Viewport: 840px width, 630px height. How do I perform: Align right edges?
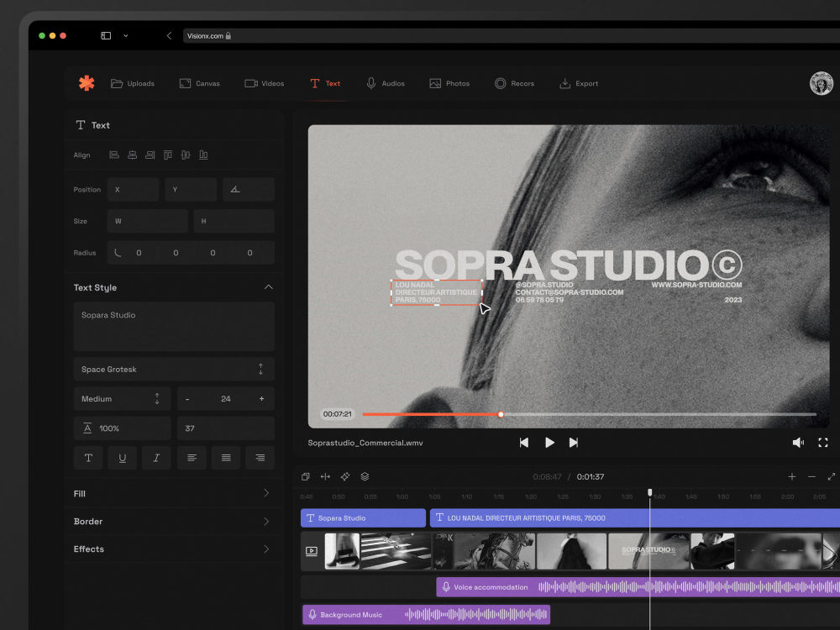pos(150,155)
